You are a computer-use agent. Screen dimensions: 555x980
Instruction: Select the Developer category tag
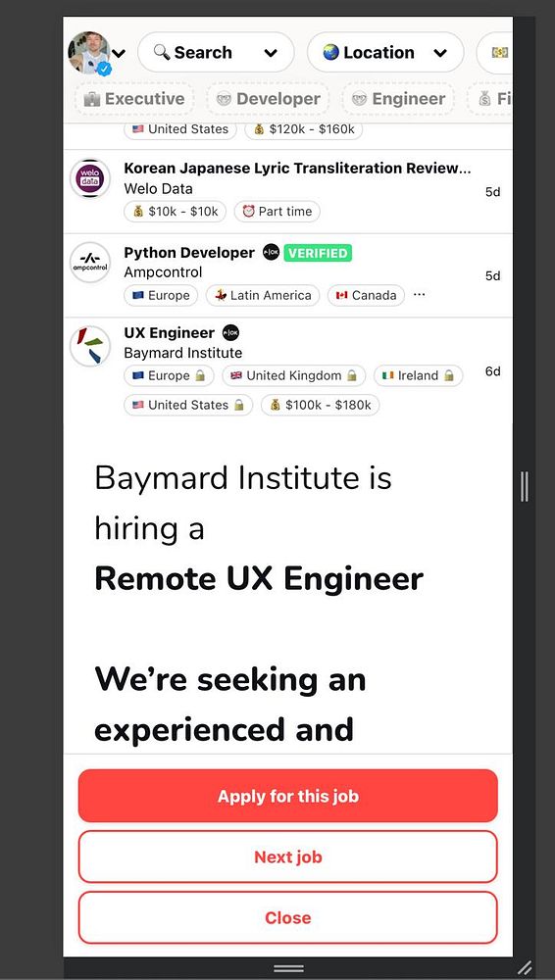(x=268, y=99)
